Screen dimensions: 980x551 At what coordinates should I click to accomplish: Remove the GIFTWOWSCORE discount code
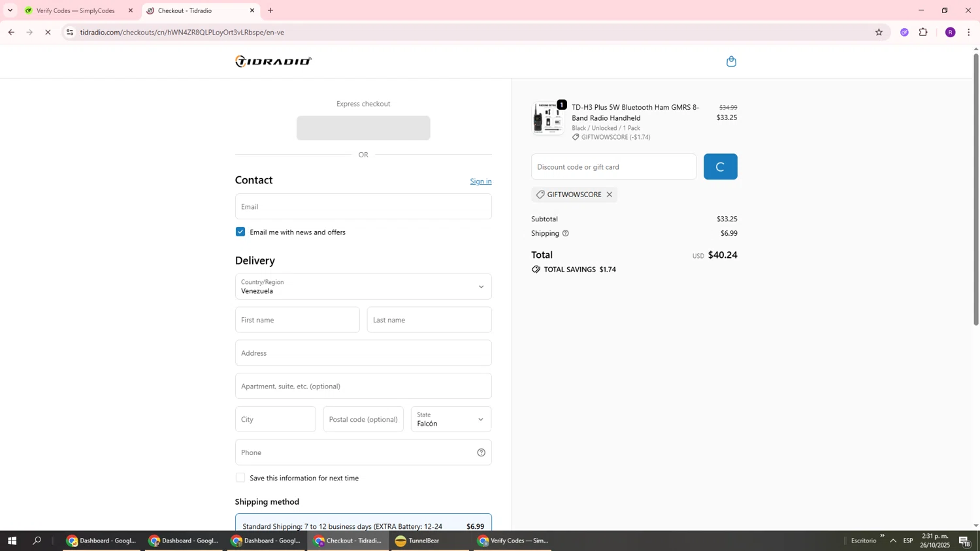609,195
